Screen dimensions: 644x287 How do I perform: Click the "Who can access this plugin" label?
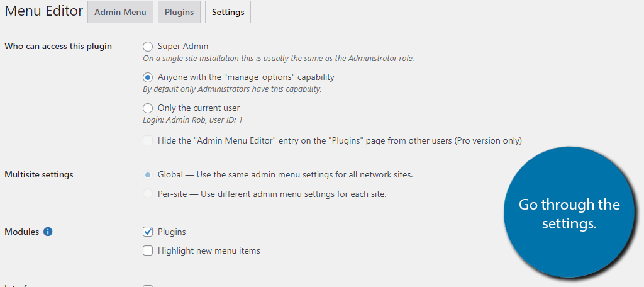[x=58, y=46]
